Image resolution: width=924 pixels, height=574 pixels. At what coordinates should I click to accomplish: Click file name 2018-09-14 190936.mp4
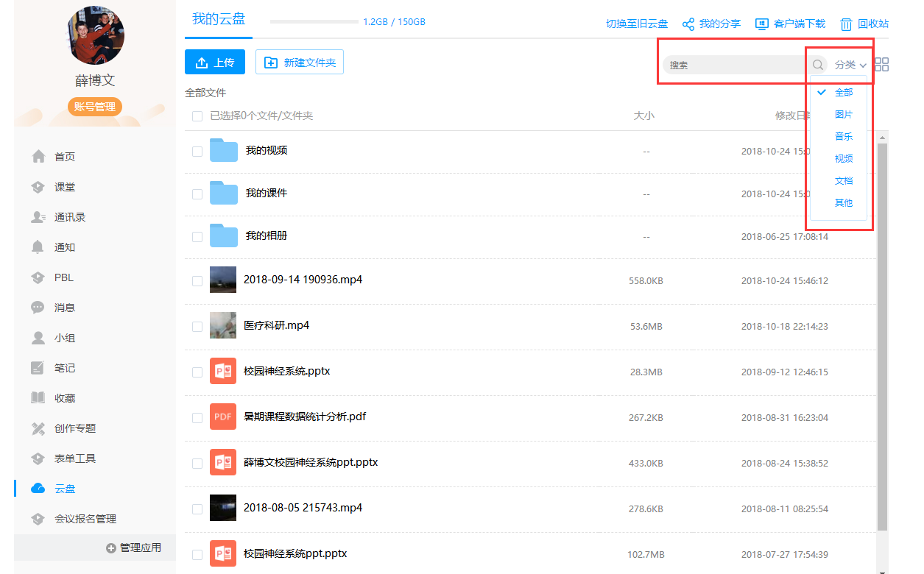[x=303, y=280]
